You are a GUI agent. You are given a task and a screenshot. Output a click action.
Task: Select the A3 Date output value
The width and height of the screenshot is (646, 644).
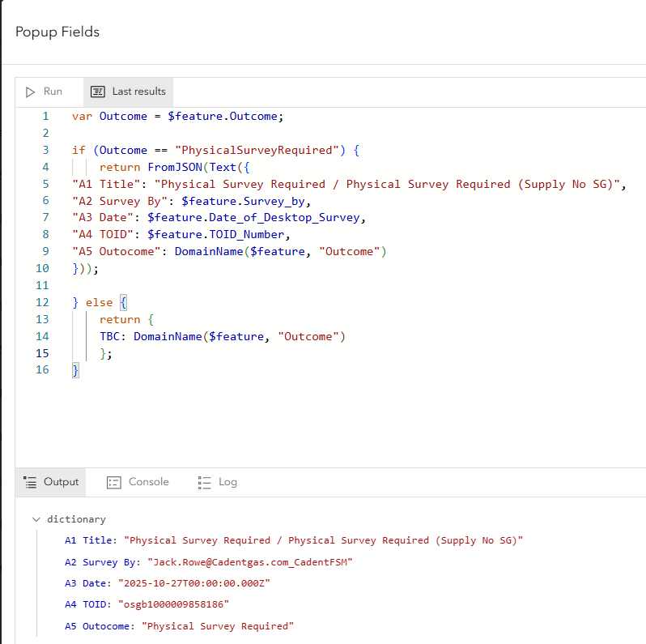point(194,583)
